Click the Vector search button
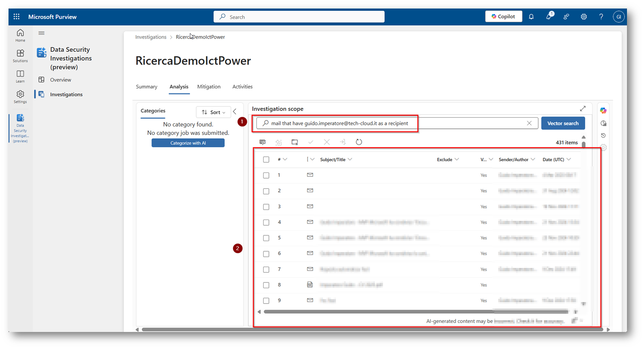 point(563,123)
